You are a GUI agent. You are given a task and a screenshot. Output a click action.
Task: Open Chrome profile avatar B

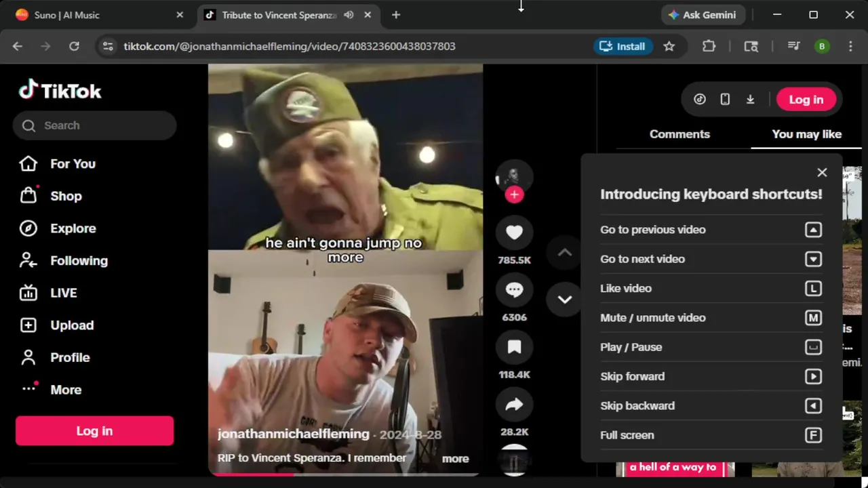coord(822,46)
